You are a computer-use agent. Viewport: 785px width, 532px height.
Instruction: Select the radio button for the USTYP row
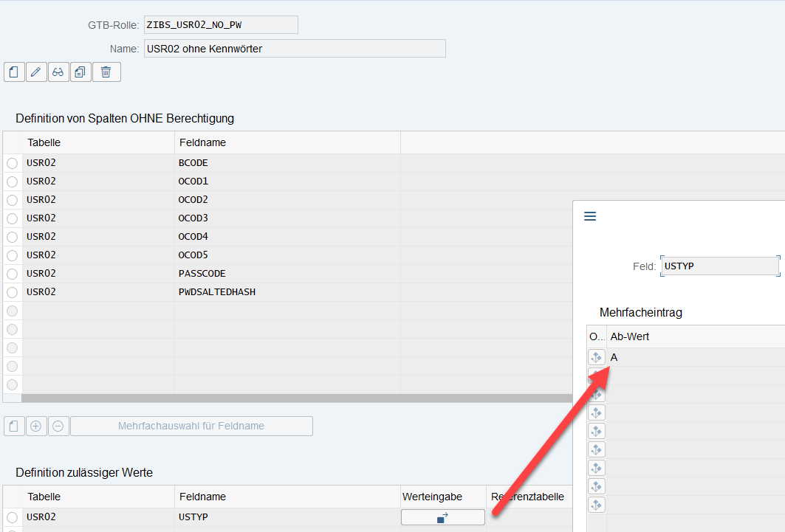[x=12, y=517]
